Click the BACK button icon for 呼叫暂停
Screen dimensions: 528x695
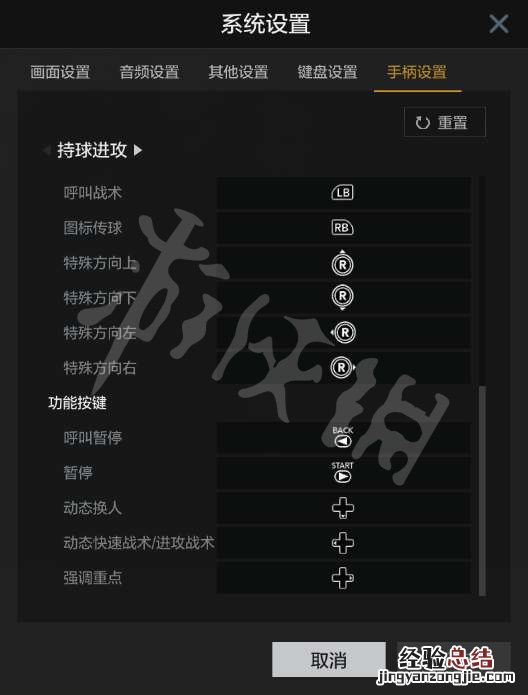point(343,437)
